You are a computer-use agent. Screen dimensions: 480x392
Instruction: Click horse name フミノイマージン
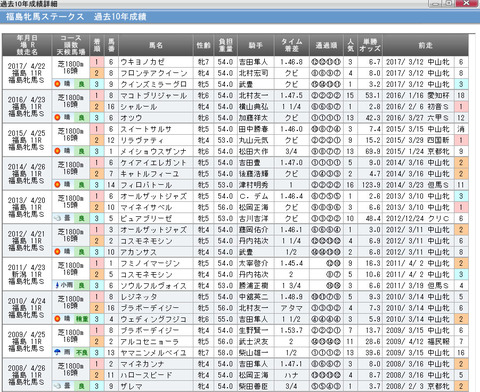coord(150,263)
